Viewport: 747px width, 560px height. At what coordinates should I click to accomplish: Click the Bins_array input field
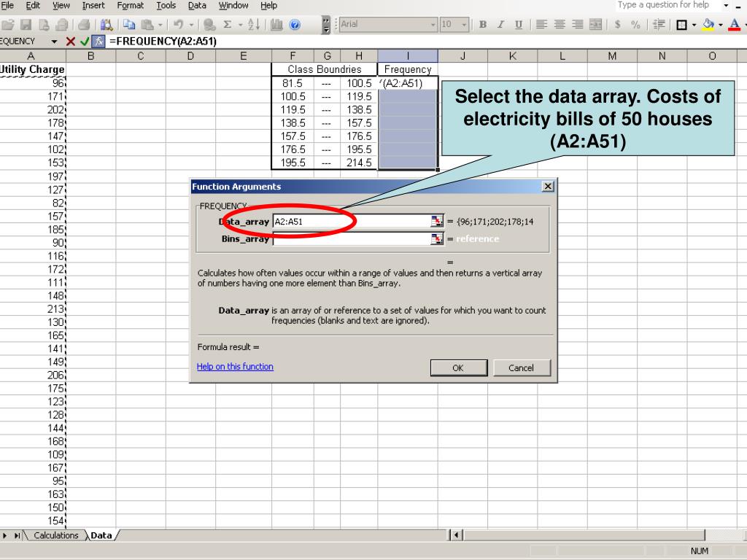[x=351, y=238]
